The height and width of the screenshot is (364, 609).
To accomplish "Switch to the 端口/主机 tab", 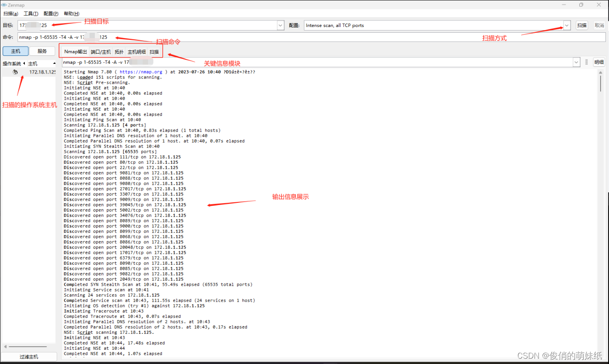I will coord(101,52).
